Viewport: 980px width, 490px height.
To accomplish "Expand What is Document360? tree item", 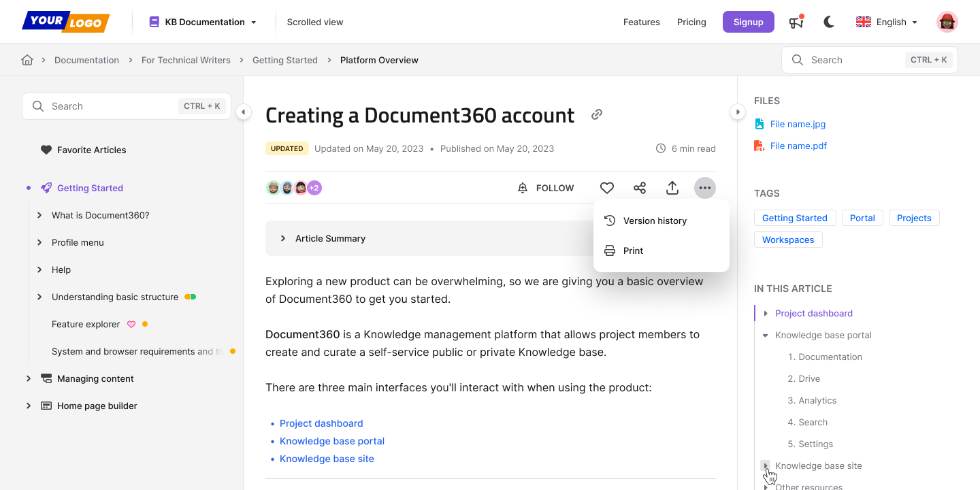I will (x=39, y=215).
